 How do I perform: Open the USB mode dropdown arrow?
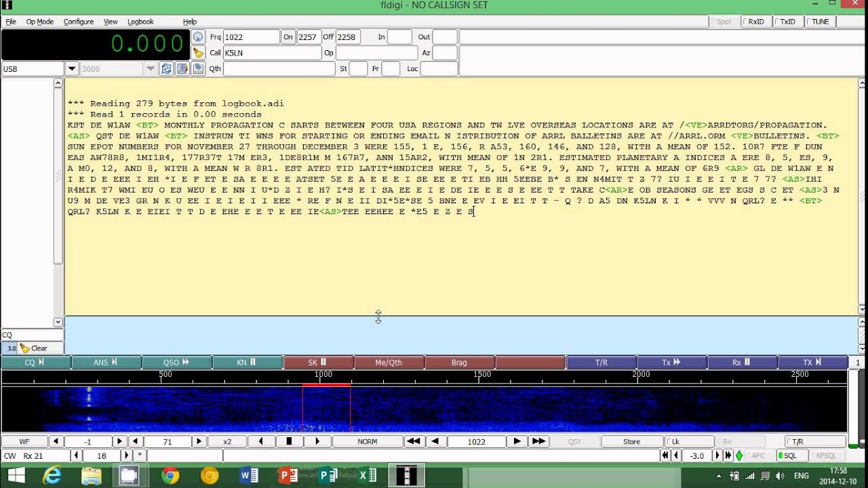(x=72, y=68)
